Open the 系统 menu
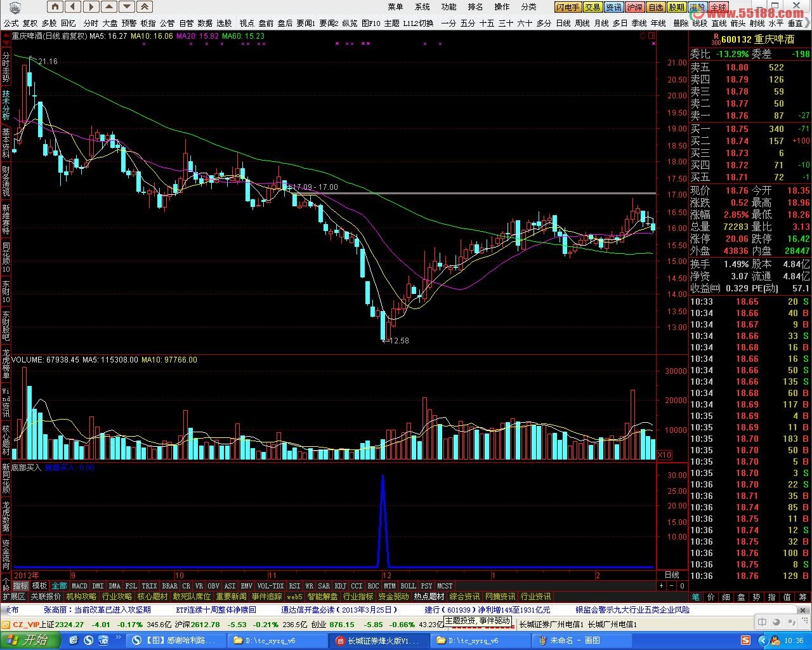 422,7
